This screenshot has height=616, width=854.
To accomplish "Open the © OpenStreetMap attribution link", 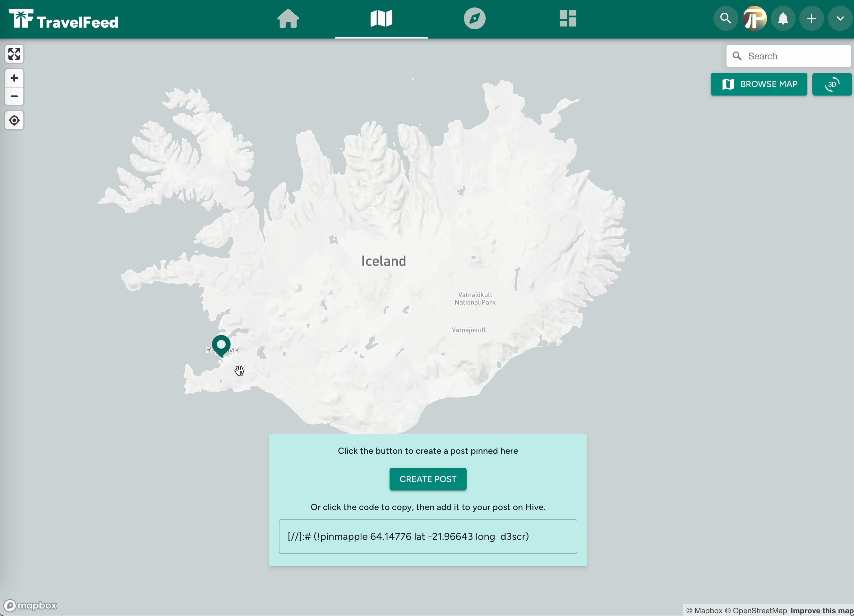I will 756,610.
